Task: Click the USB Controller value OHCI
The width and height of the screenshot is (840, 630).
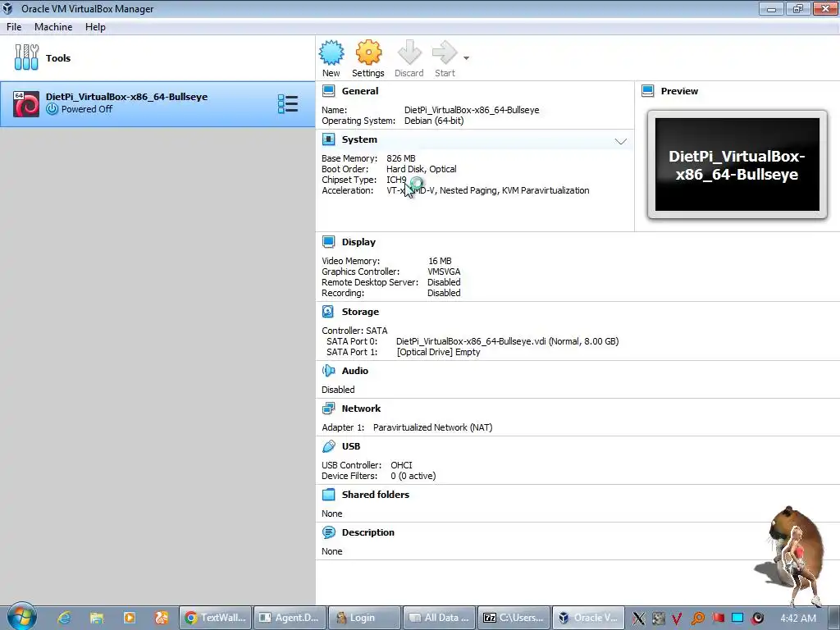Action: pyautogui.click(x=401, y=465)
